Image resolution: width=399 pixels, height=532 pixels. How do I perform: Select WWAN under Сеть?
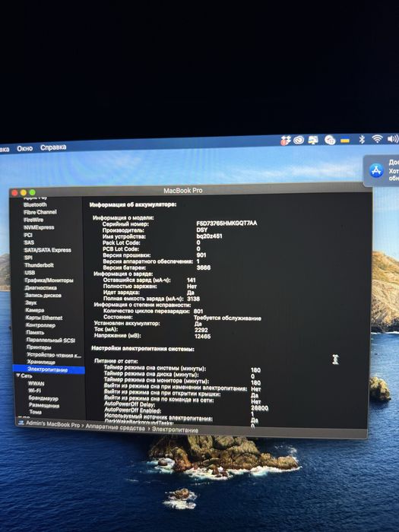(36, 383)
